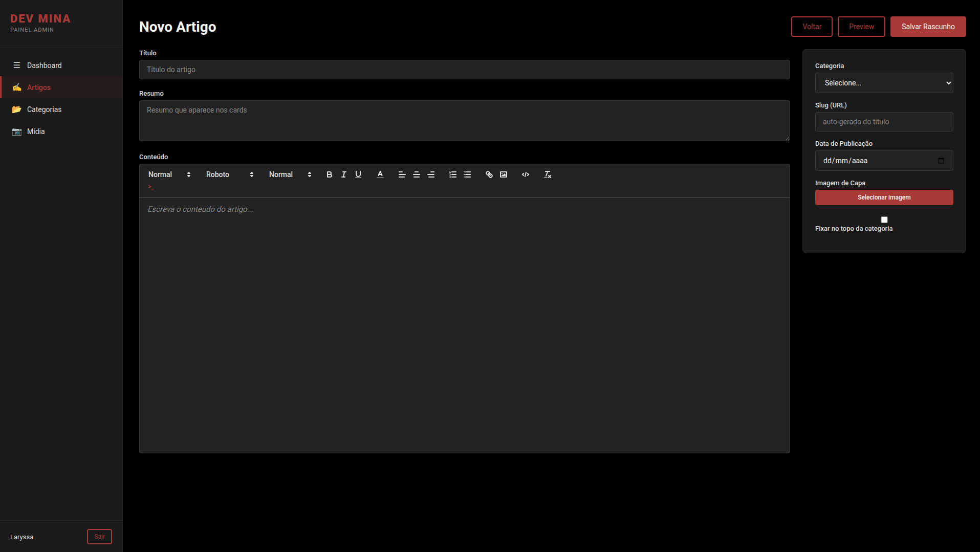Toggle bold formatting in the editor

click(329, 174)
